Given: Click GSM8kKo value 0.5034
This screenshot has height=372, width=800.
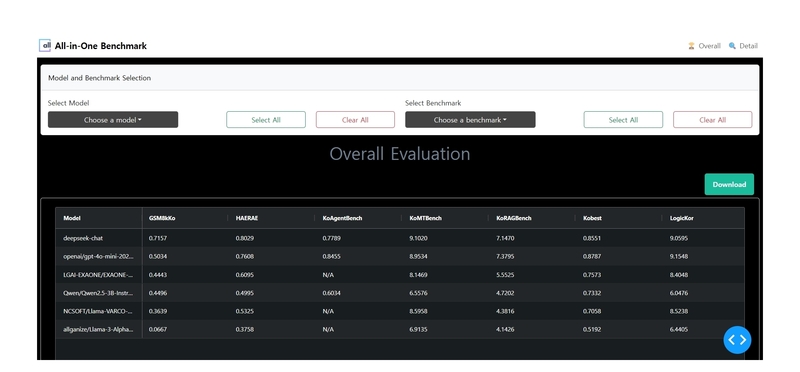Looking at the screenshot, I should coord(158,256).
